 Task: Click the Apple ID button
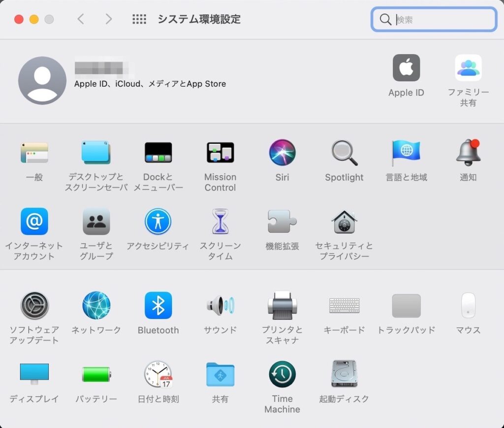(406, 68)
